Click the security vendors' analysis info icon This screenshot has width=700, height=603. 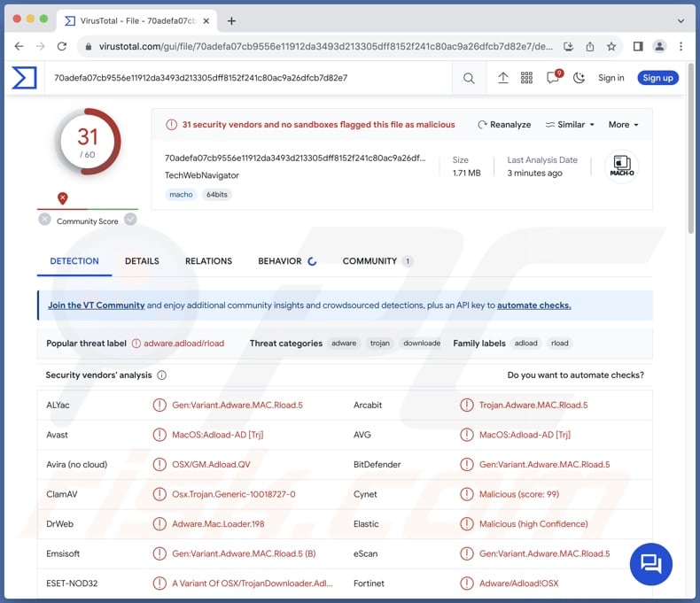point(161,375)
